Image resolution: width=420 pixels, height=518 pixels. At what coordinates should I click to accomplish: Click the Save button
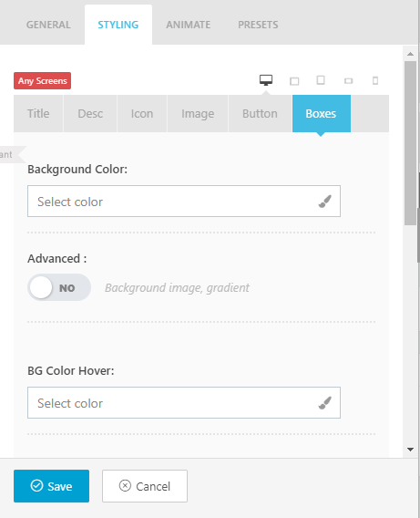[x=51, y=486]
